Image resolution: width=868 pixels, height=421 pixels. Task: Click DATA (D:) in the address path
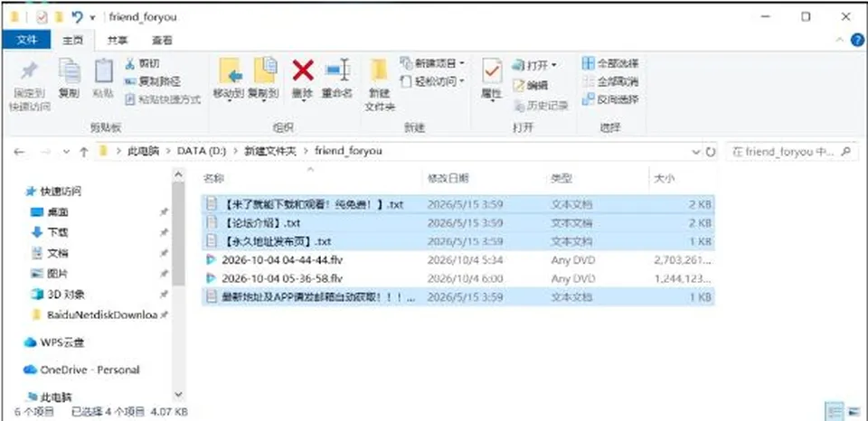pyautogui.click(x=203, y=151)
